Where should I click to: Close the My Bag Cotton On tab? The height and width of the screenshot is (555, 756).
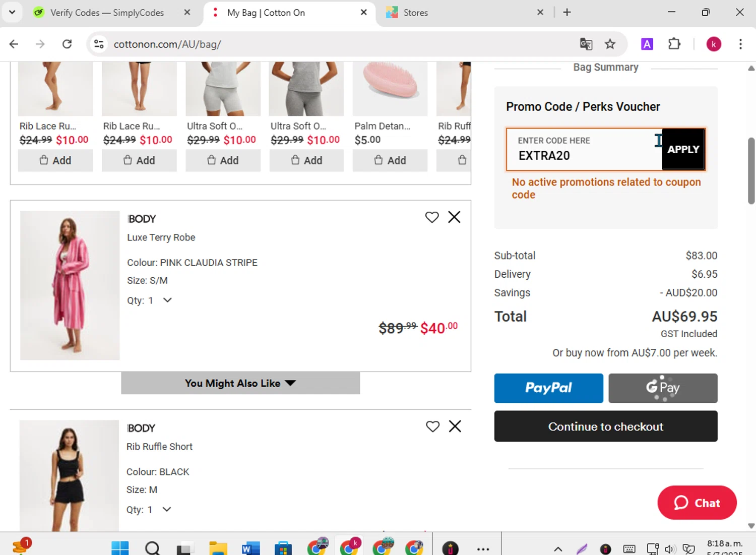click(363, 12)
